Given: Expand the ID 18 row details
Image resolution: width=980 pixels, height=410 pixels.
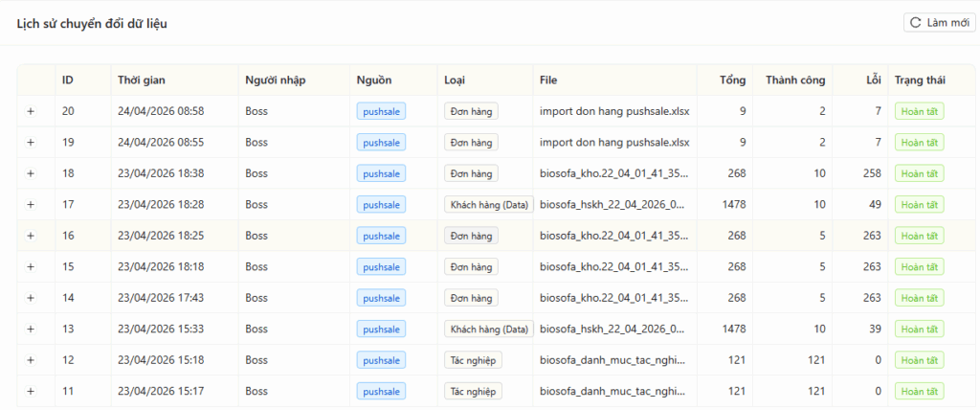Looking at the screenshot, I should click(x=31, y=173).
